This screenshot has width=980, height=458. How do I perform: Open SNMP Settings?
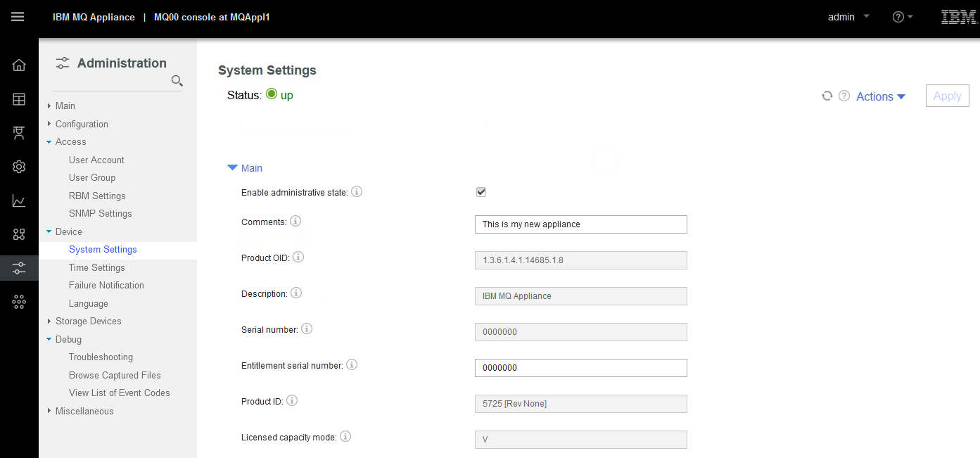101,213
